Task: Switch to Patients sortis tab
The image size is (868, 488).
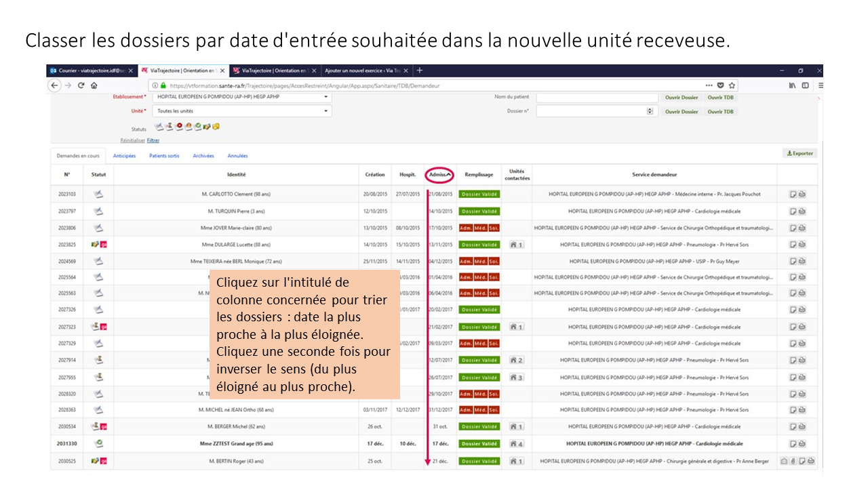Action: [164, 156]
